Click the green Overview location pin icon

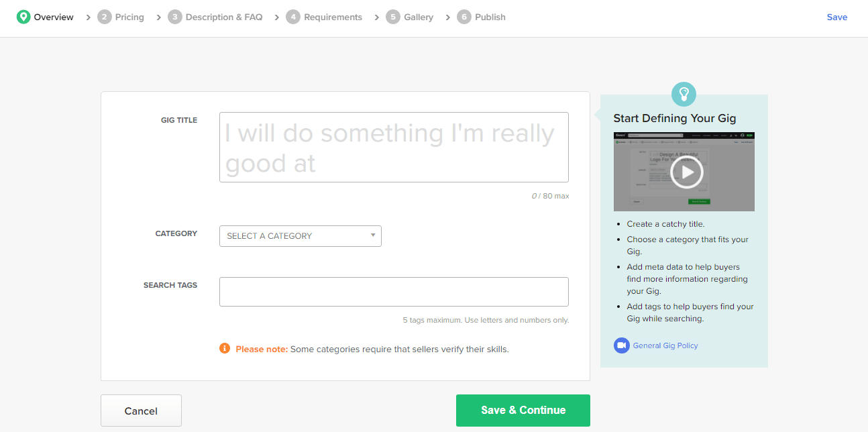point(23,17)
